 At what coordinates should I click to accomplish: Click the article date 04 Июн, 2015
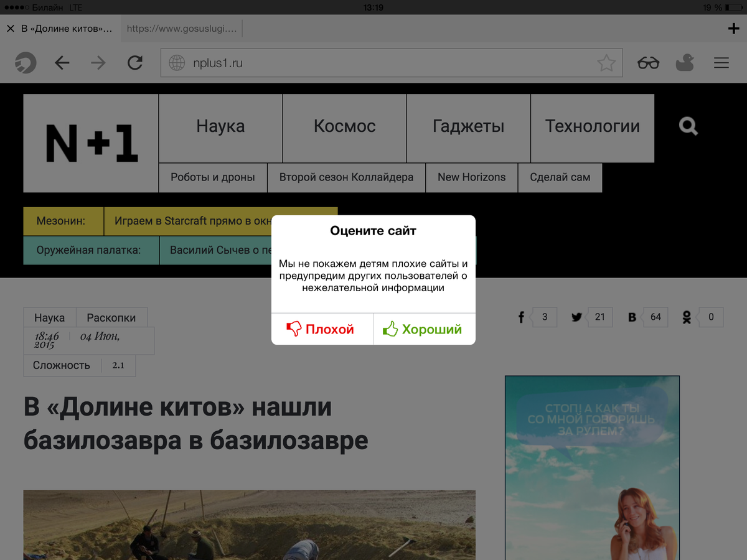pyautogui.click(x=88, y=340)
